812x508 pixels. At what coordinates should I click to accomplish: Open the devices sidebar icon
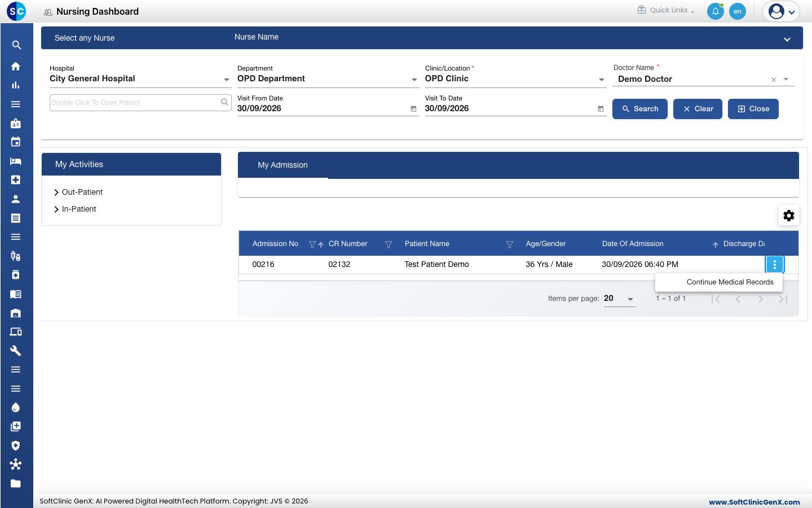coord(16,331)
